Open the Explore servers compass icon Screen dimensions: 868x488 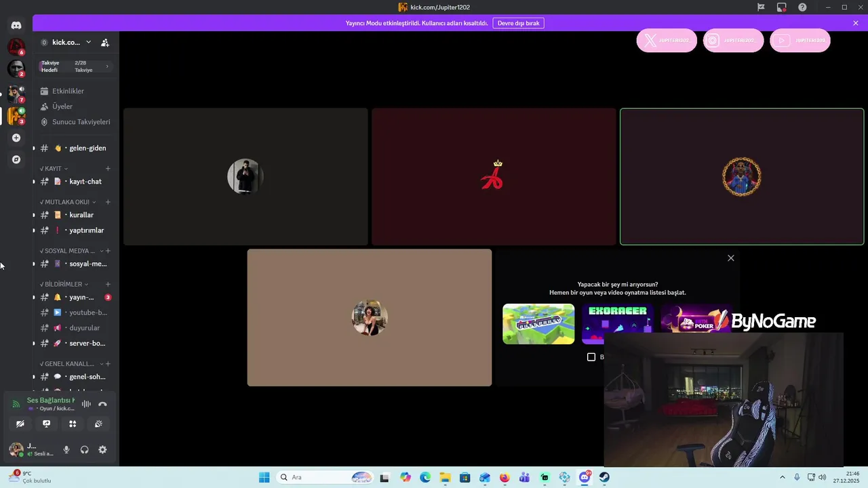(x=16, y=159)
